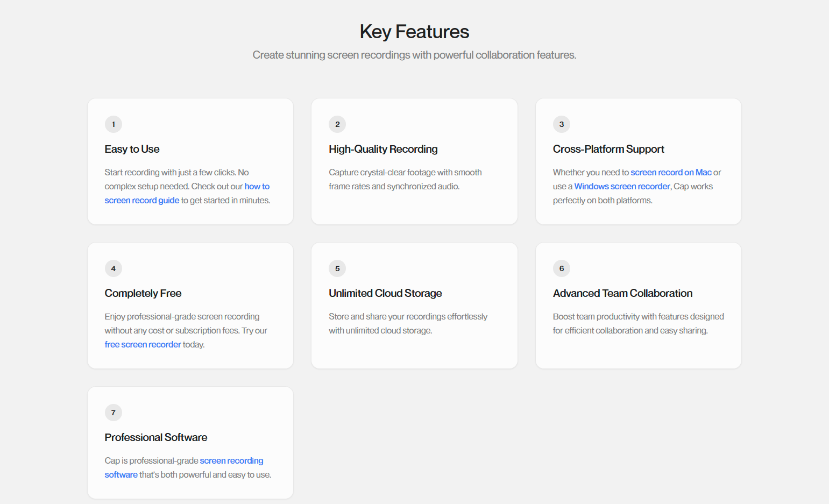The height and width of the screenshot is (504, 829).
Task: Click the 'Advanced Team Collaboration' heading
Action: tap(622, 293)
